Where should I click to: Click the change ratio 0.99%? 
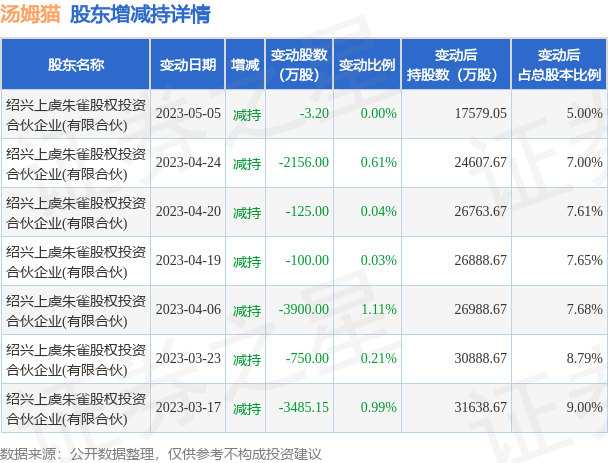click(378, 408)
